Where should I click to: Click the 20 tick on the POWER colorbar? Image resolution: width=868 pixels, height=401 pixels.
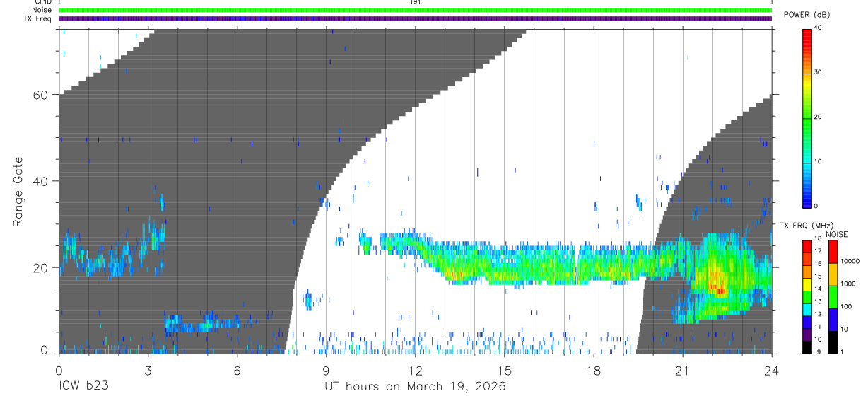tap(818, 117)
